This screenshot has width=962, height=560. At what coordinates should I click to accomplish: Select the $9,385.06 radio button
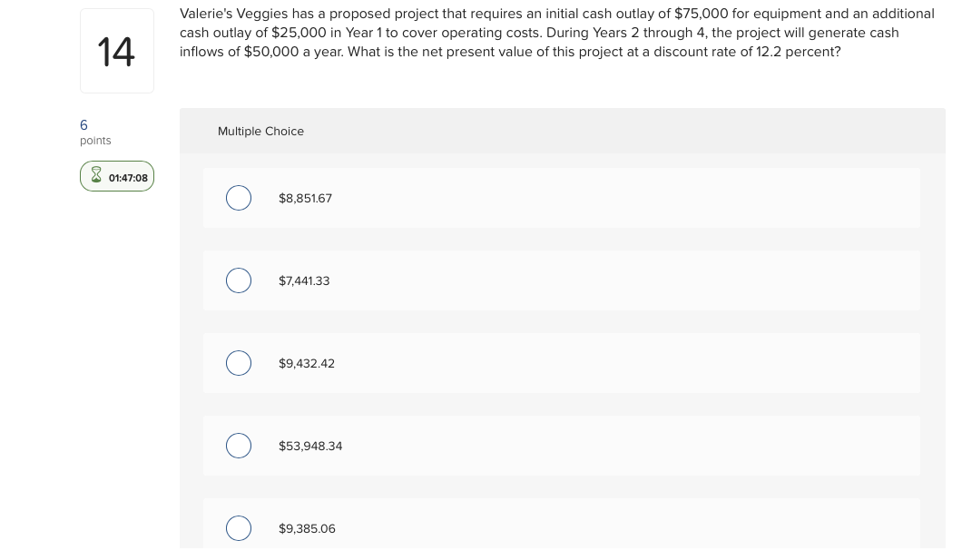tap(239, 528)
